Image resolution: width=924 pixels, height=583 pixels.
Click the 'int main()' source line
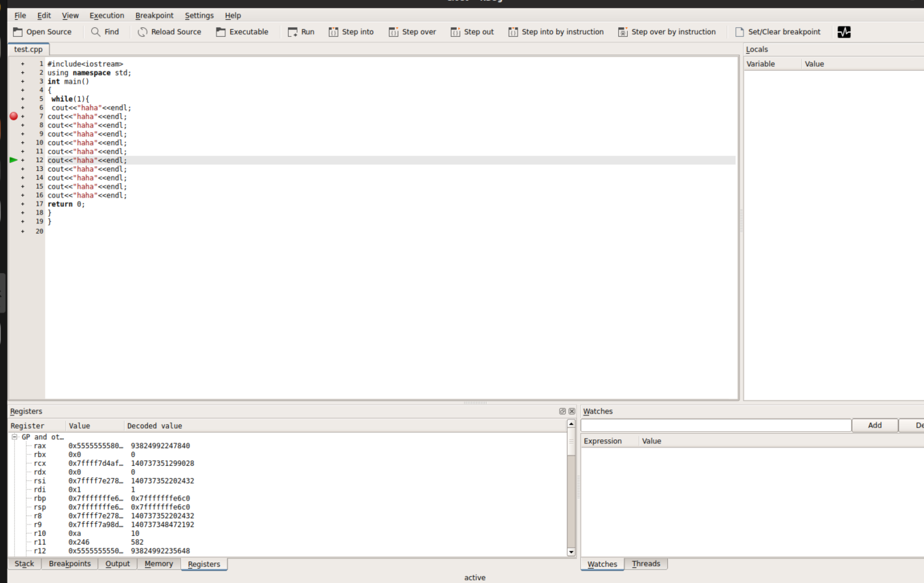click(x=68, y=82)
